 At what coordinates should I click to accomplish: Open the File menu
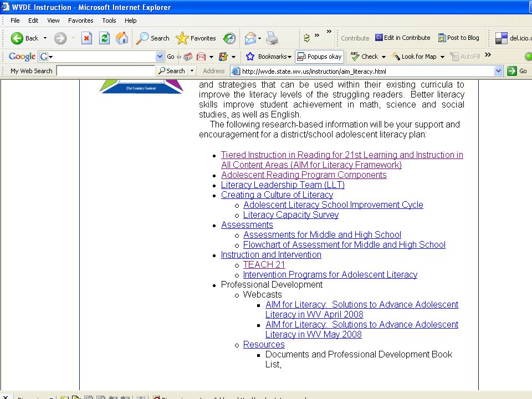[x=15, y=21]
